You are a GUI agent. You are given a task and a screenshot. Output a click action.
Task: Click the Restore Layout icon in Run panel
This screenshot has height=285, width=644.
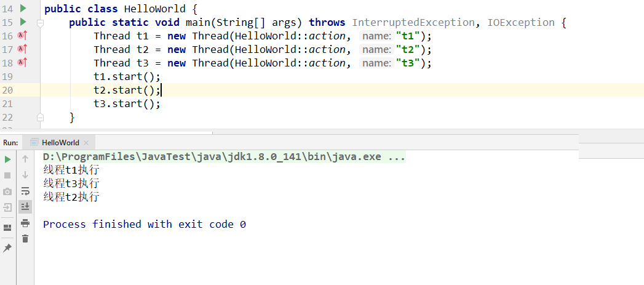[7, 227]
